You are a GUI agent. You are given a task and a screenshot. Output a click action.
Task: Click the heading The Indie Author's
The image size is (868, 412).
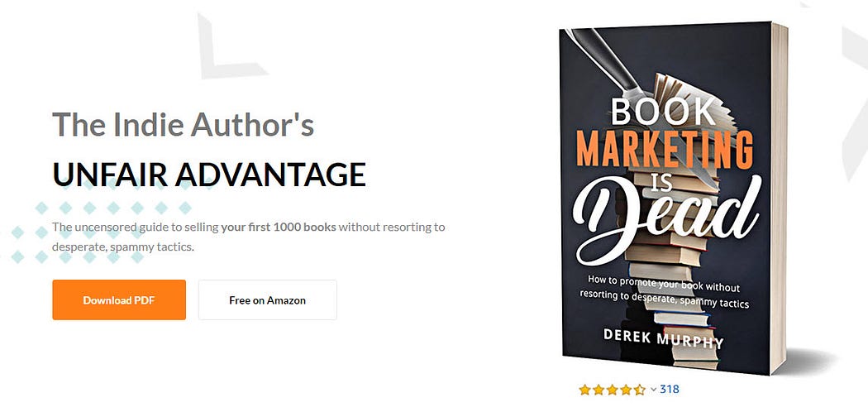point(184,125)
